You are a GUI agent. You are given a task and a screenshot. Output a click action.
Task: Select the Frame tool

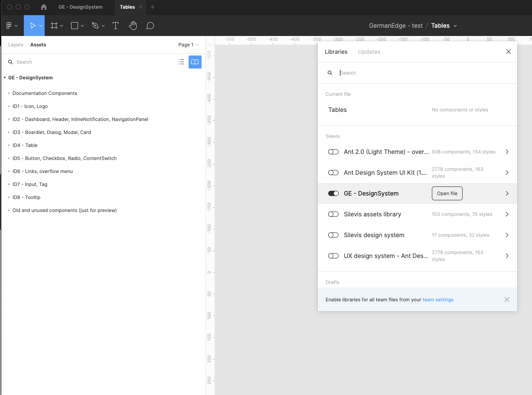(54, 26)
